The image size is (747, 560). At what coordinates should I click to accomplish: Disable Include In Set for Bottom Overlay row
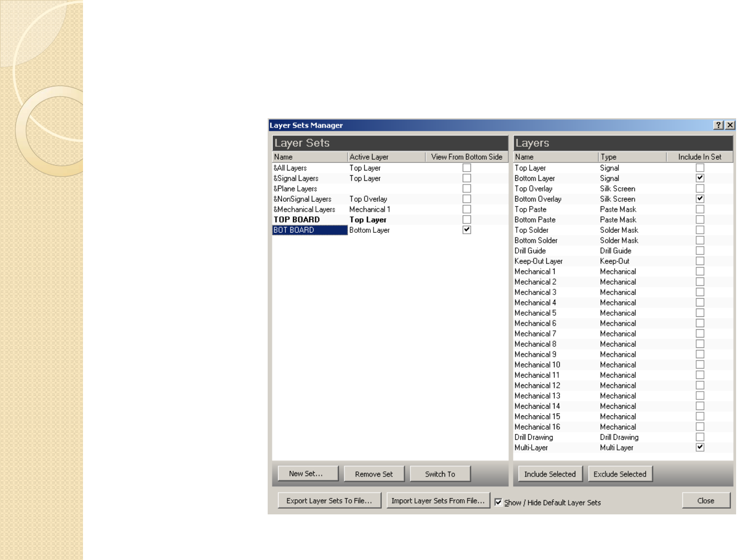click(x=700, y=199)
